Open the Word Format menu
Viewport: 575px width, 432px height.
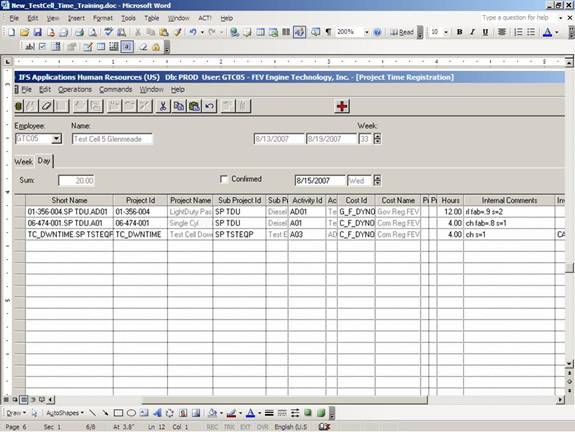click(102, 18)
